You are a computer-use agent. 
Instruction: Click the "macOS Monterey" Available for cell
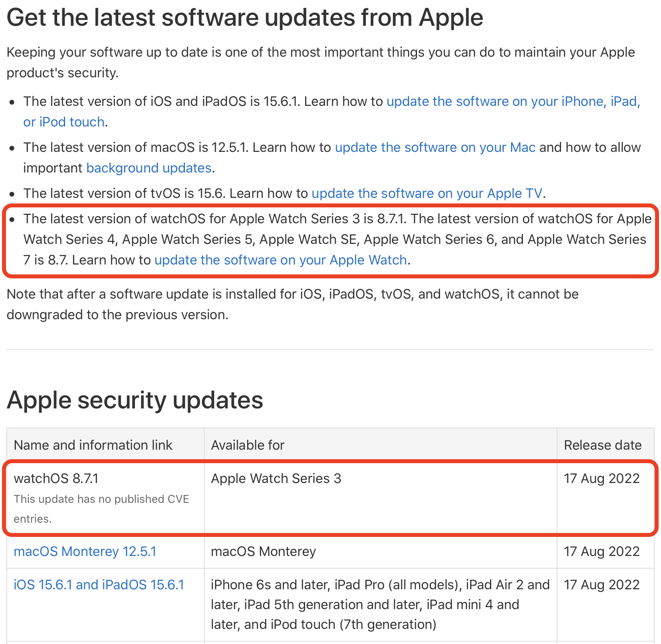(263, 552)
